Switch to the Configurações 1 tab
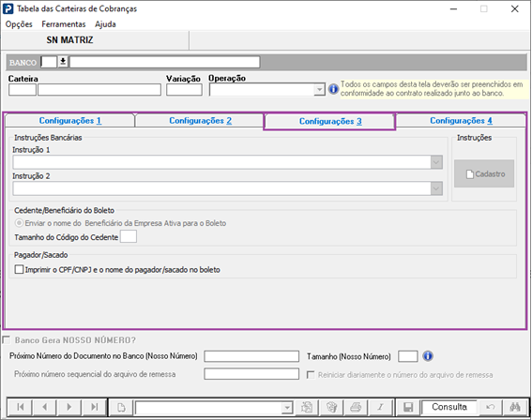This screenshot has height=420, width=532. pos(69,121)
